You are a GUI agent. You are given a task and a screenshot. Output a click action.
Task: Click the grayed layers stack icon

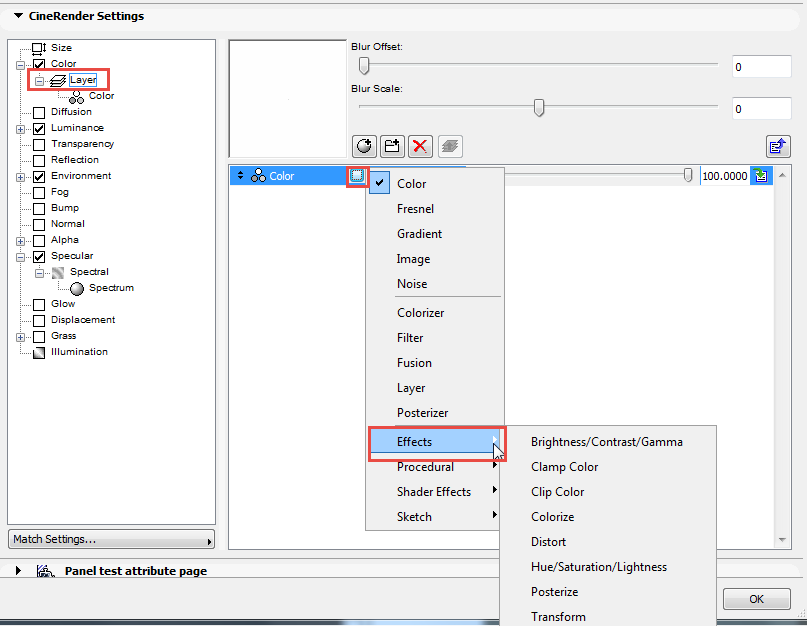(x=450, y=146)
